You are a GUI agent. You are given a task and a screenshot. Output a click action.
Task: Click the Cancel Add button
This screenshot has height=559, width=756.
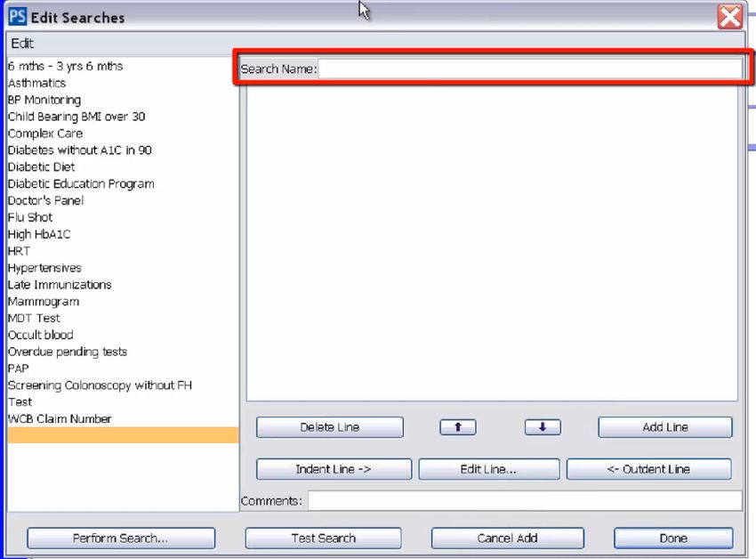pyautogui.click(x=507, y=539)
